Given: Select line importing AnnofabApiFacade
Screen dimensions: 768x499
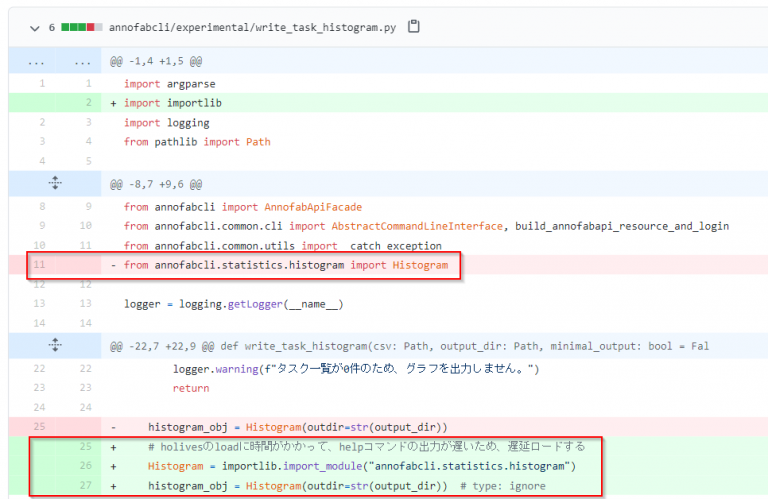Looking at the screenshot, I should click(x=242, y=207).
